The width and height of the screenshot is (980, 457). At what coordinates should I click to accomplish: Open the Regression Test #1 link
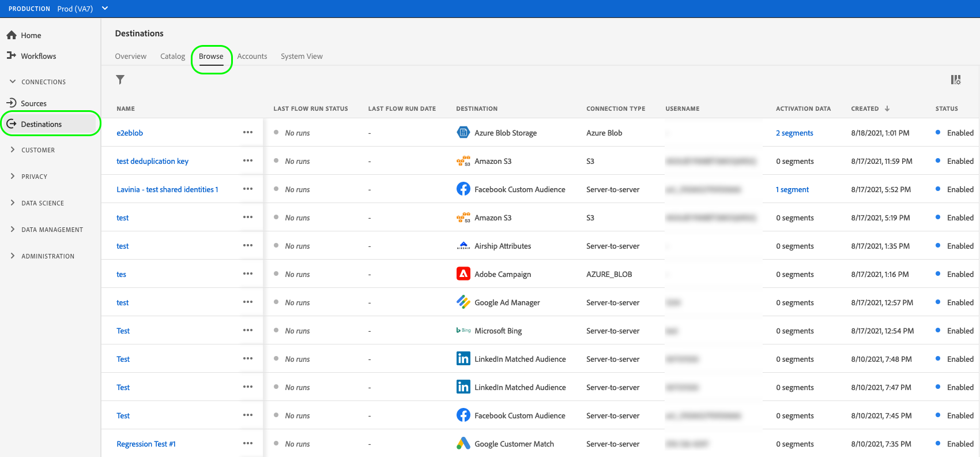(146, 444)
